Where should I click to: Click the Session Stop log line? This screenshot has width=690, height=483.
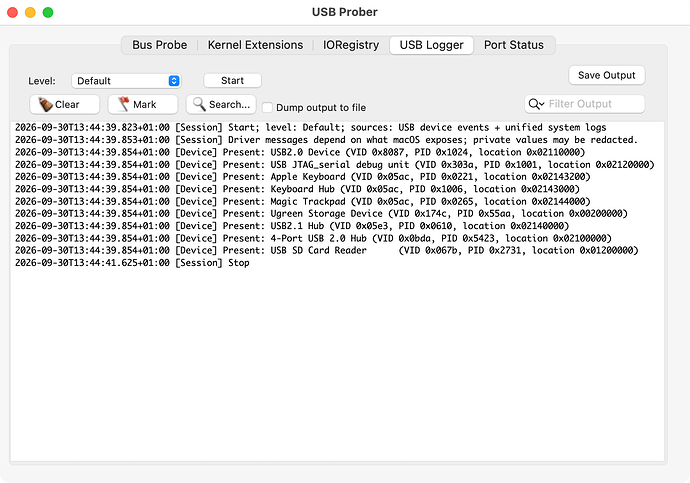coord(132,263)
